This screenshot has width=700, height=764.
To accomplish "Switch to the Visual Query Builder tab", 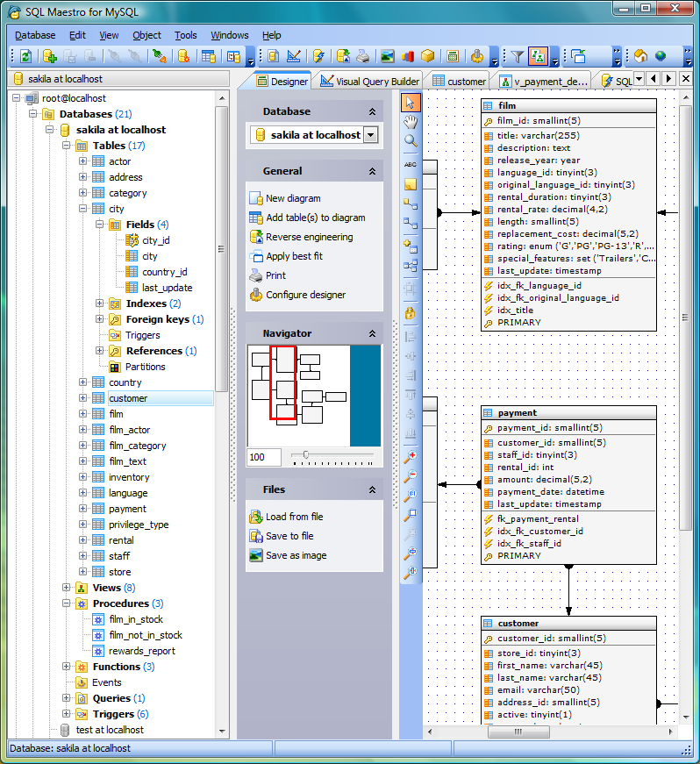I will 369,82.
